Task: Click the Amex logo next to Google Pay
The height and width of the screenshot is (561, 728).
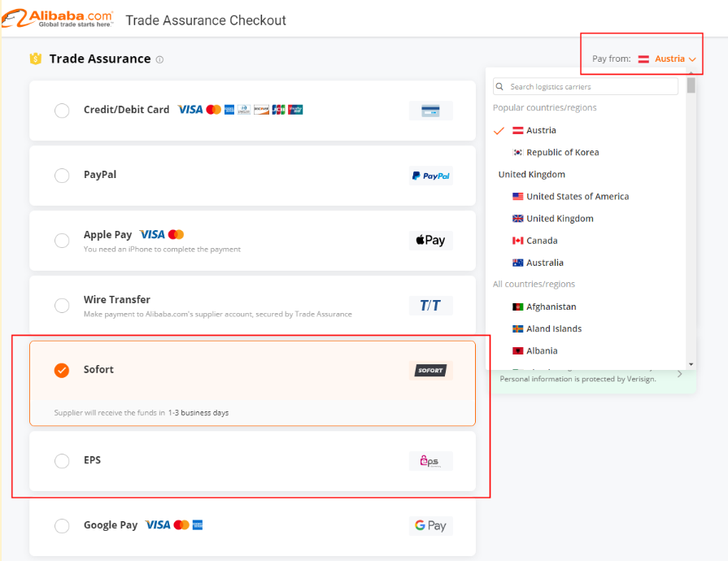Action: click(x=198, y=524)
